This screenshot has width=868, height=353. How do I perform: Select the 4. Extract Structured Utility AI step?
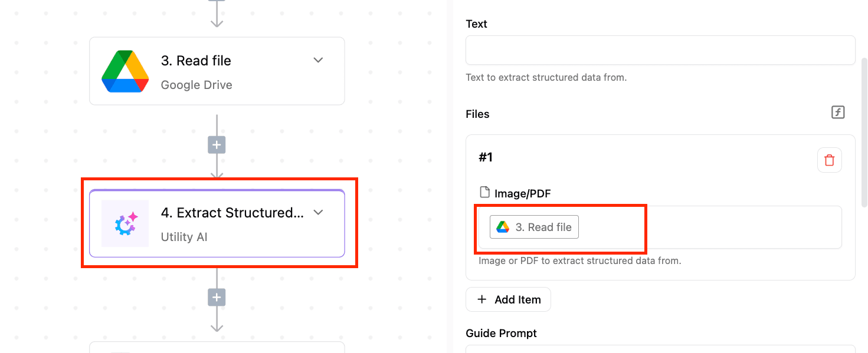coord(217,223)
